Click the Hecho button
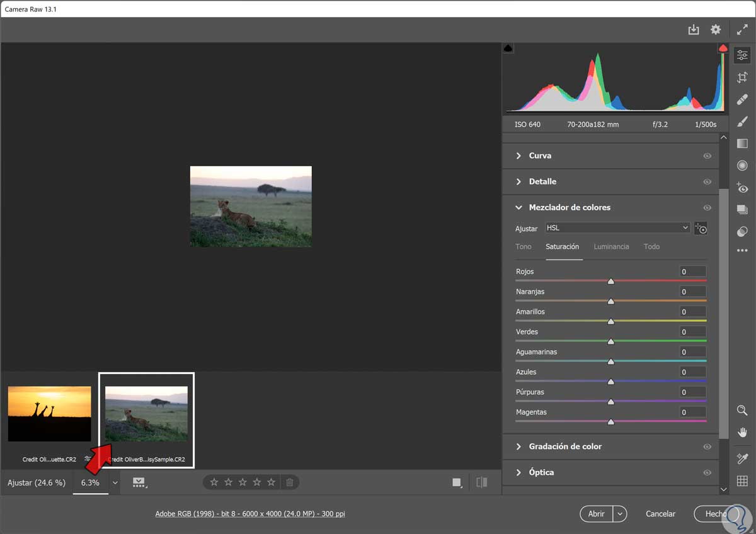The width and height of the screenshot is (756, 534). click(x=716, y=514)
